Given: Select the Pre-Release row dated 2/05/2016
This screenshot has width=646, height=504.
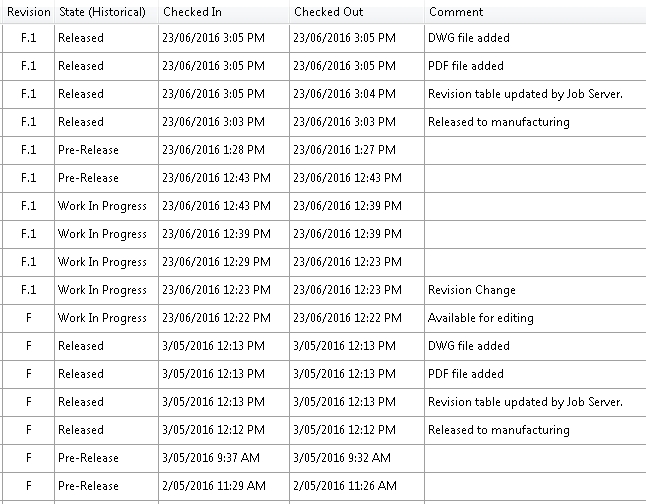Looking at the screenshot, I should coord(324,486).
